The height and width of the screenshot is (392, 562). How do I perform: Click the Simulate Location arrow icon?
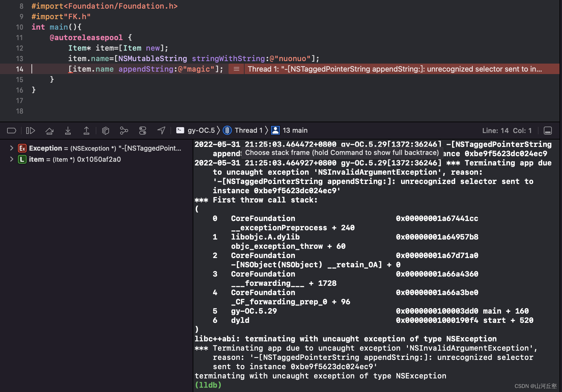[x=161, y=131]
